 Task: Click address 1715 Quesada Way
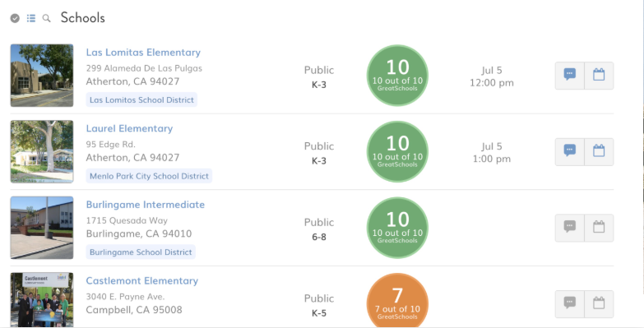pyautogui.click(x=127, y=220)
